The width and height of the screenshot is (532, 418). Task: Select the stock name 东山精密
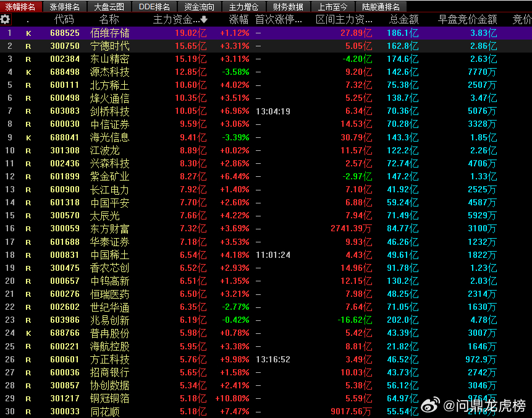[109, 59]
